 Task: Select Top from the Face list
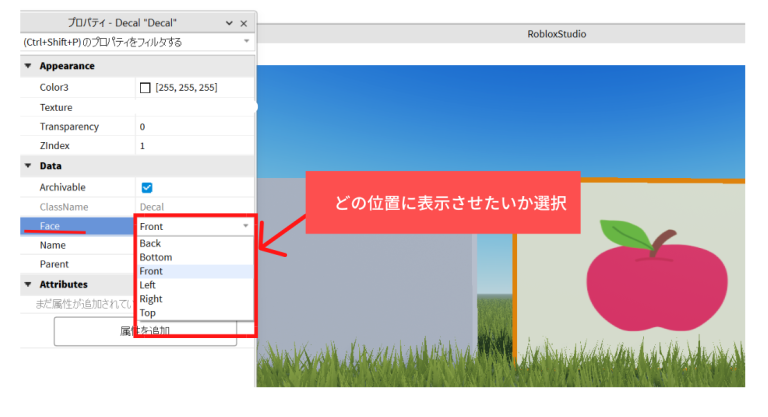click(147, 313)
